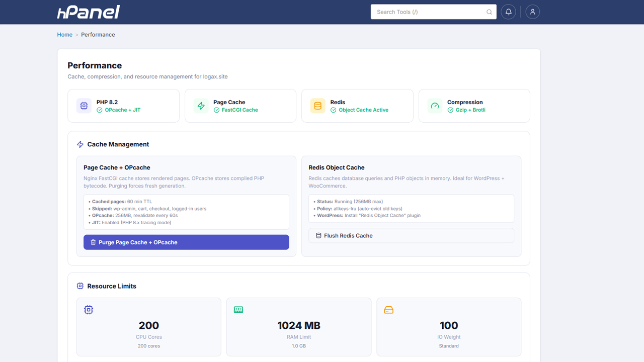Viewport: 644px width, 362px height.
Task: Click the Compression gauge icon
Action: point(435,106)
